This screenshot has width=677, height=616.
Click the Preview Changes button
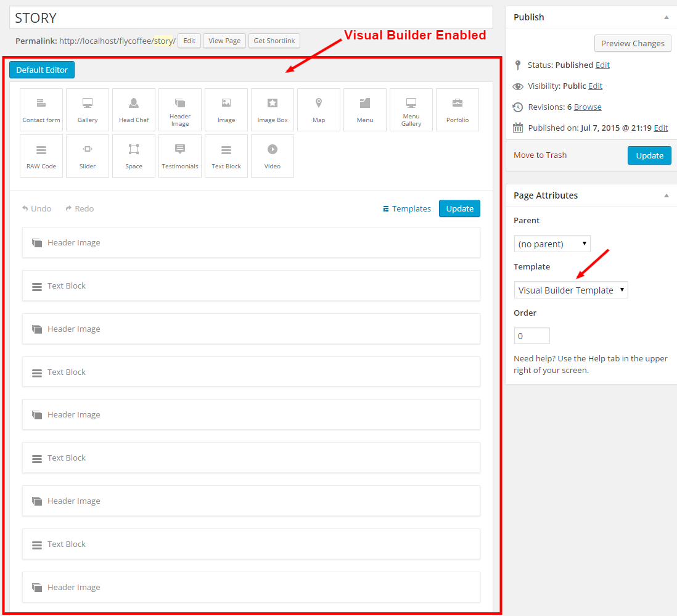click(x=633, y=44)
